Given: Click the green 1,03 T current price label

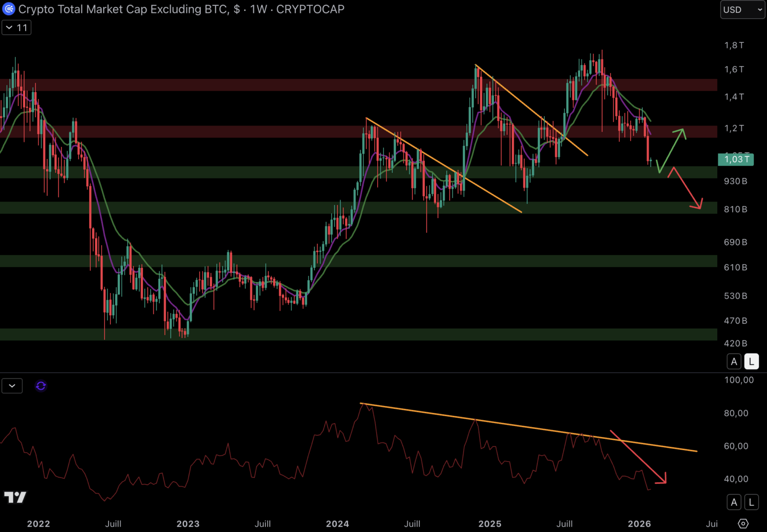Looking at the screenshot, I should click(x=736, y=159).
